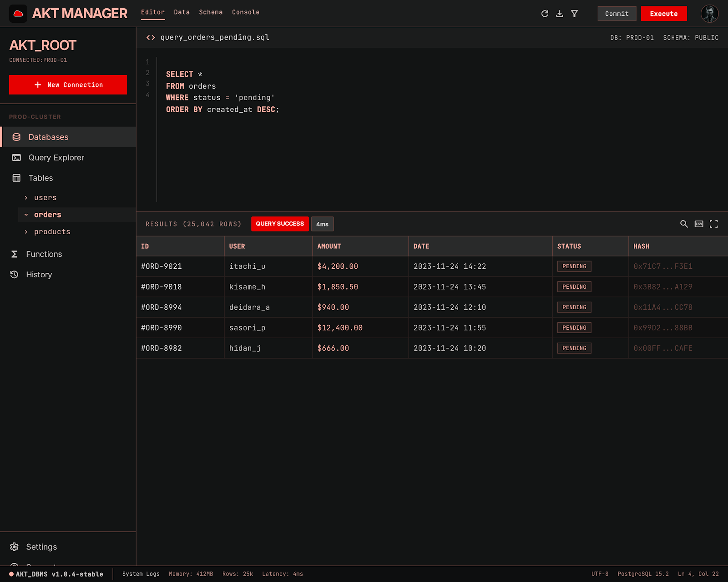The width and height of the screenshot is (728, 582).
Task: Click the 4ms timing badge
Action: (322, 224)
